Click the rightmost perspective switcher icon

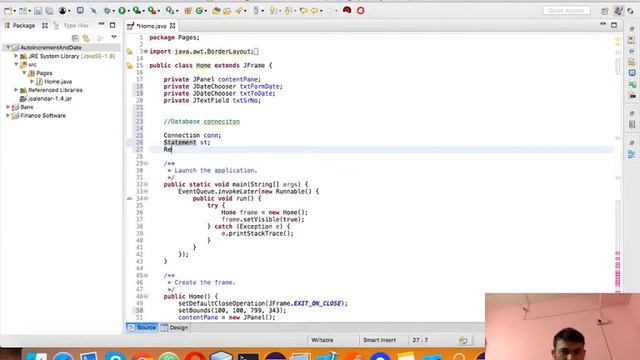point(631,11)
